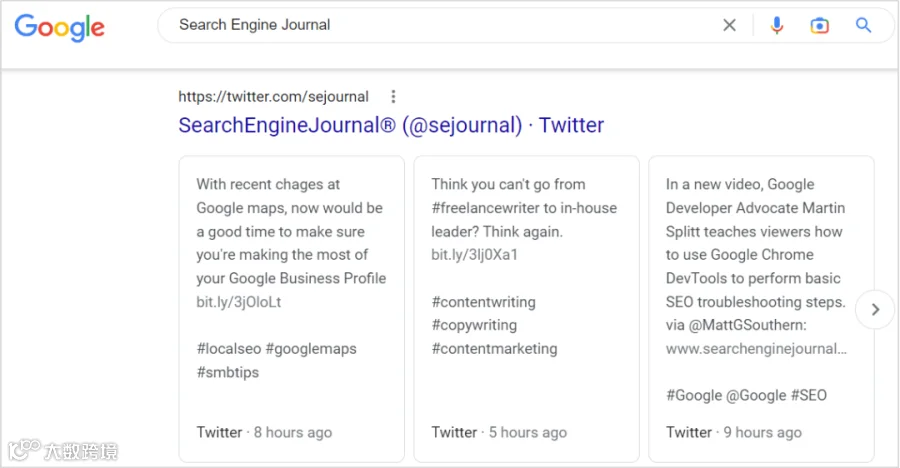
Task: Clear the search box text
Action: point(730,26)
